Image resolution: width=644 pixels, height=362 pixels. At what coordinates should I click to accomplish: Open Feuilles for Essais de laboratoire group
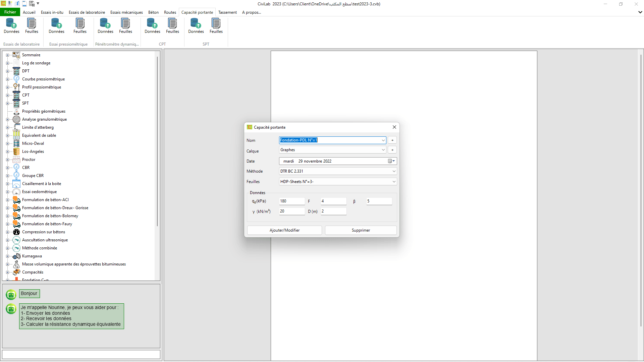tap(32, 26)
